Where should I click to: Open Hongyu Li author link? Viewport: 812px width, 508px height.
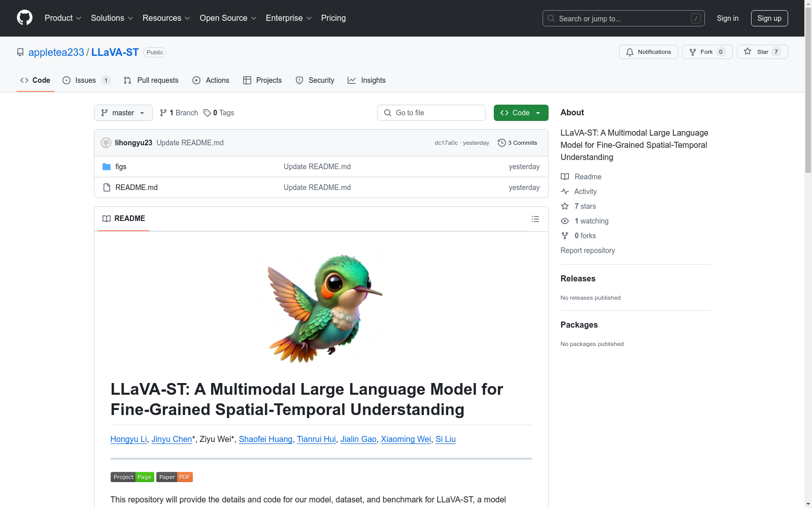129,439
